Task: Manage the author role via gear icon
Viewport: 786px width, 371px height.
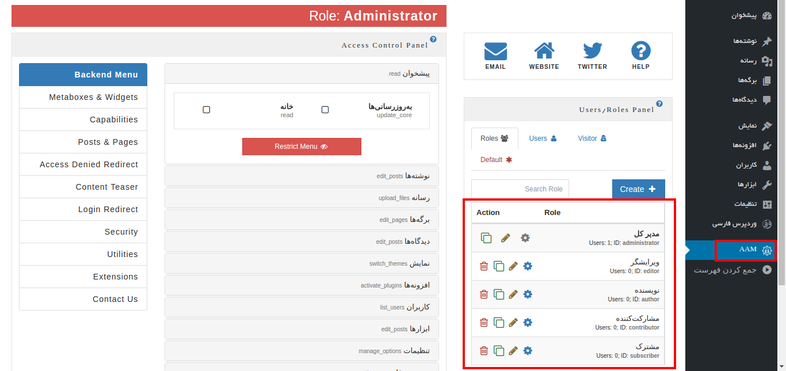Action: (527, 294)
